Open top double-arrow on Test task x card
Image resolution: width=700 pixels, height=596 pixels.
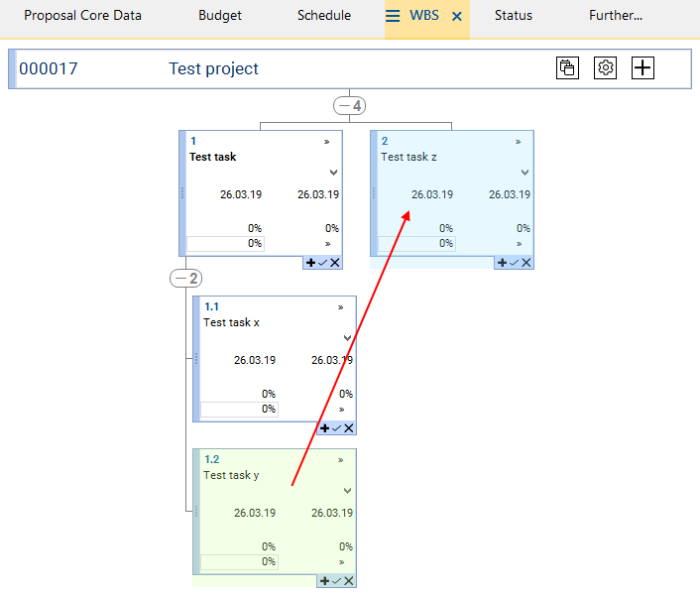[341, 307]
